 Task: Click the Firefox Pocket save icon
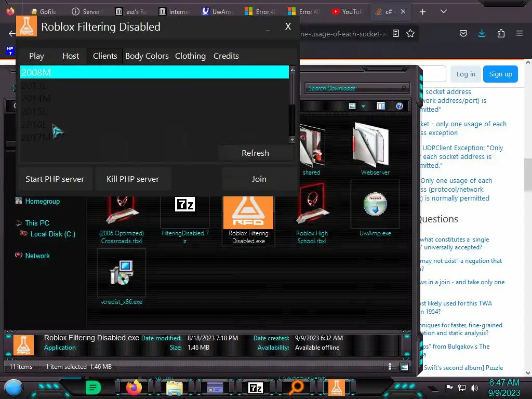(463, 33)
